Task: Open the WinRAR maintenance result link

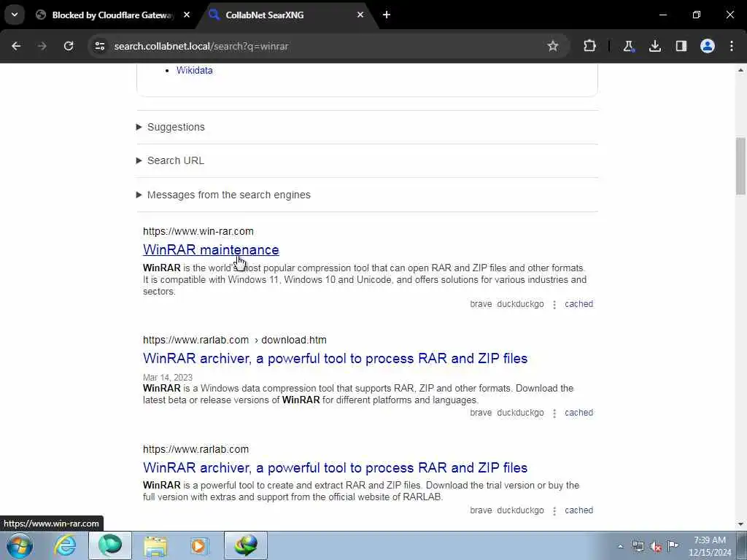Action: click(211, 249)
